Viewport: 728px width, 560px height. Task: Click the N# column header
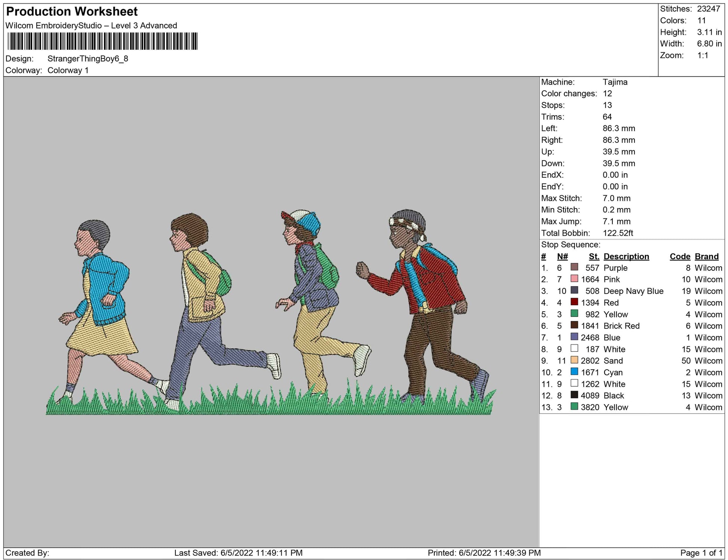click(x=562, y=256)
